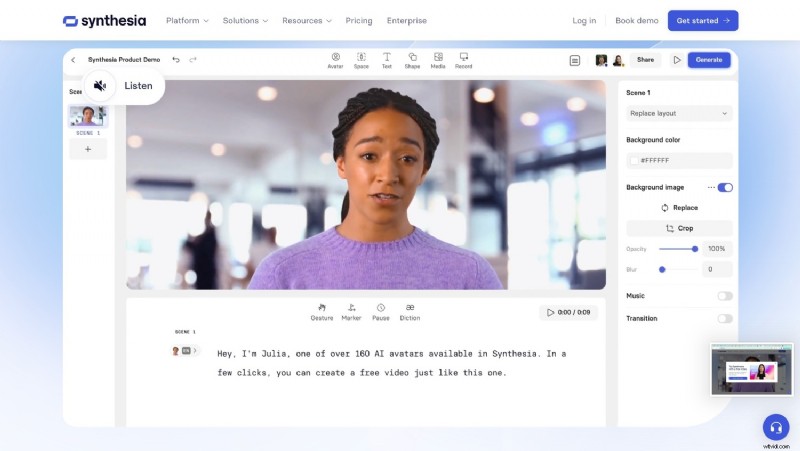Image resolution: width=800 pixels, height=451 pixels.
Task: Enable the Transition toggle
Action: (724, 318)
